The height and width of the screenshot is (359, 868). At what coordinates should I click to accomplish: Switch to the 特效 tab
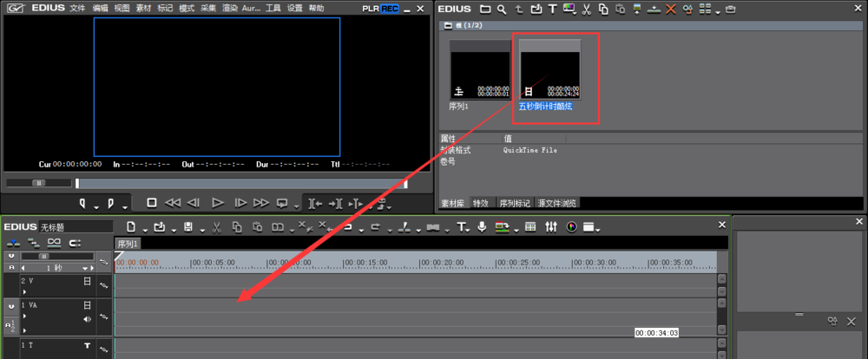pyautogui.click(x=480, y=203)
